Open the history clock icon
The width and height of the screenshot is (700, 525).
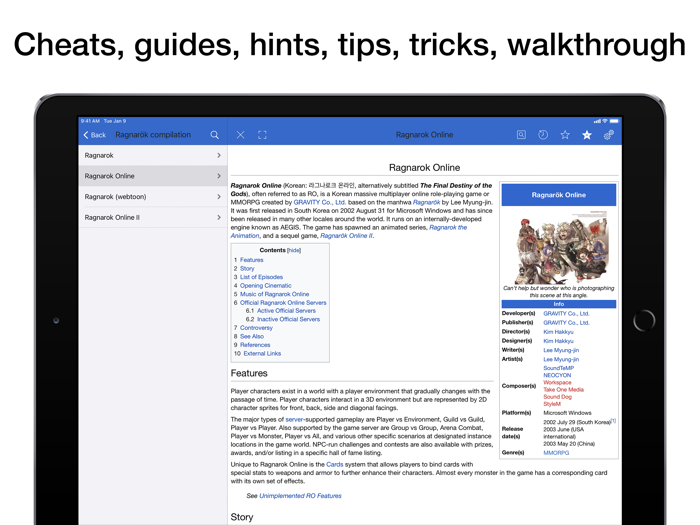(x=543, y=135)
